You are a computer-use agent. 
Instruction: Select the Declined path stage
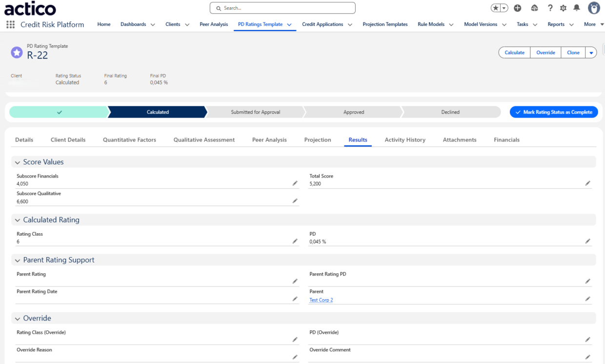tap(450, 112)
